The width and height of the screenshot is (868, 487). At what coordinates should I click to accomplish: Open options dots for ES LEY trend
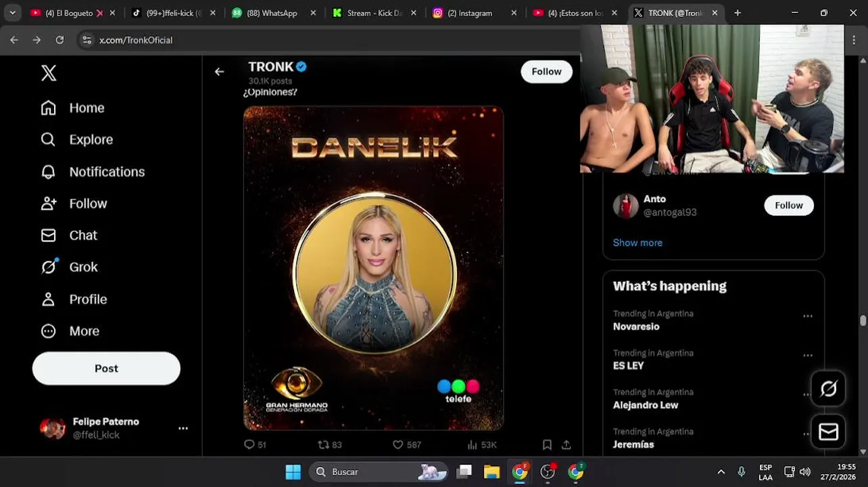808,355
